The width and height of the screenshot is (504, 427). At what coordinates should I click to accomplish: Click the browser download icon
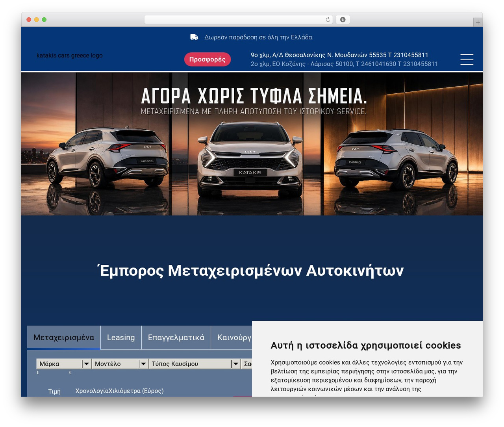pos(343,20)
